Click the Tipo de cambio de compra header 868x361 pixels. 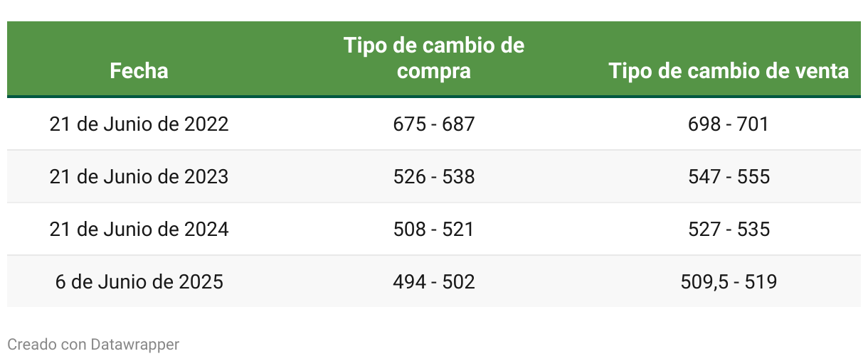434,58
